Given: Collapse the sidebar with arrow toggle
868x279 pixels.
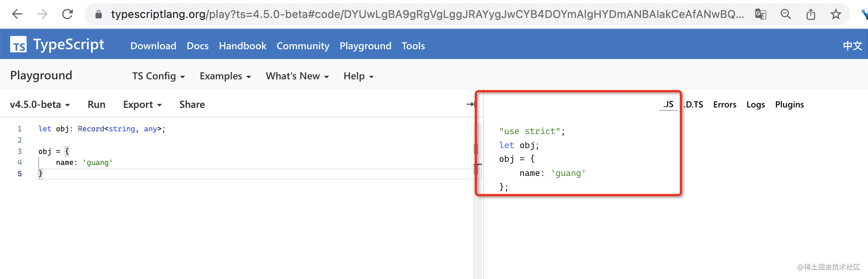Looking at the screenshot, I should pyautogui.click(x=470, y=104).
